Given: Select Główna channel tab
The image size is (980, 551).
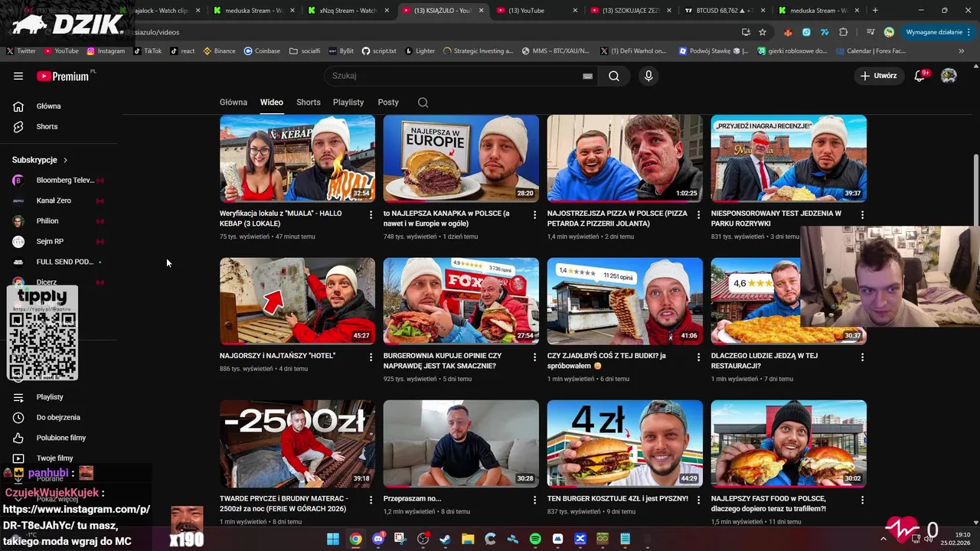Looking at the screenshot, I should coord(234,103).
